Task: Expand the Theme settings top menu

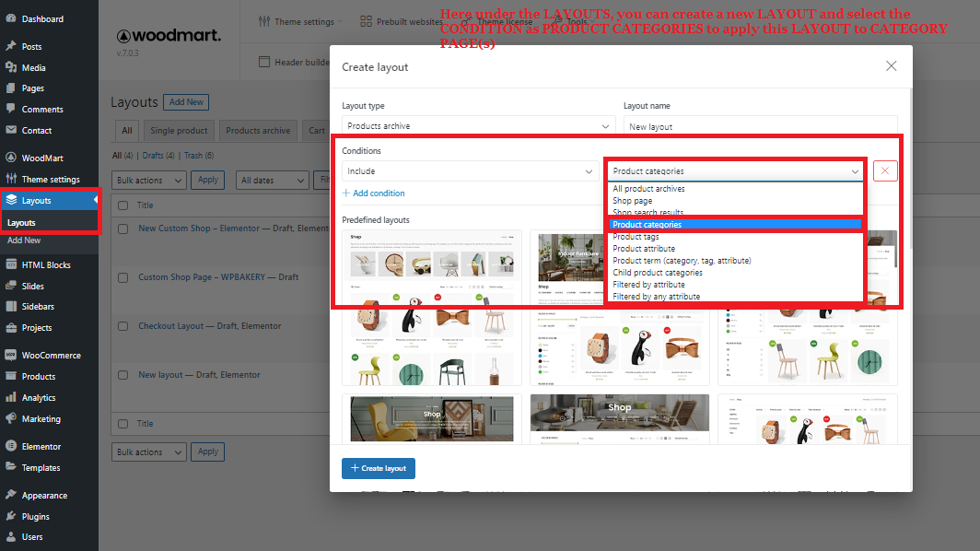Action: [300, 21]
